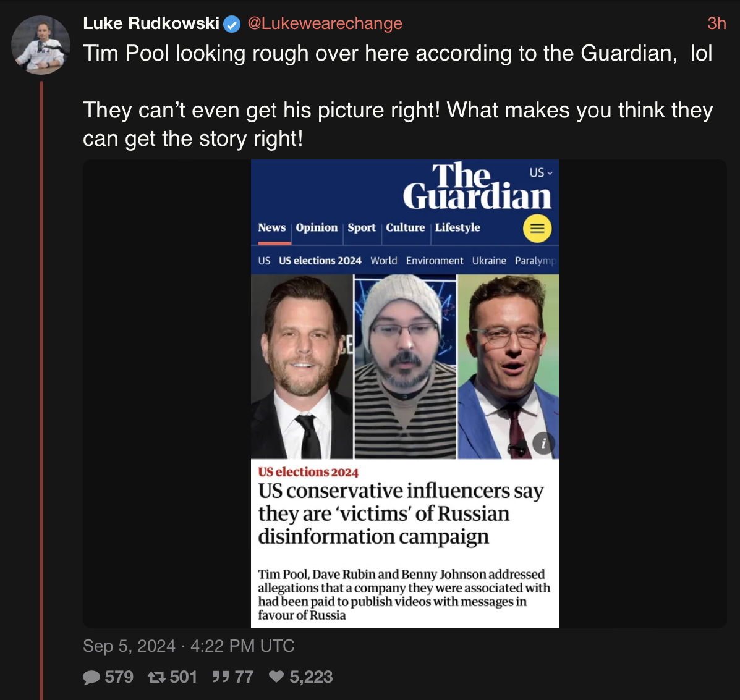Click the Luke Rudkowski display name
The image size is (740, 700).
pos(151,23)
